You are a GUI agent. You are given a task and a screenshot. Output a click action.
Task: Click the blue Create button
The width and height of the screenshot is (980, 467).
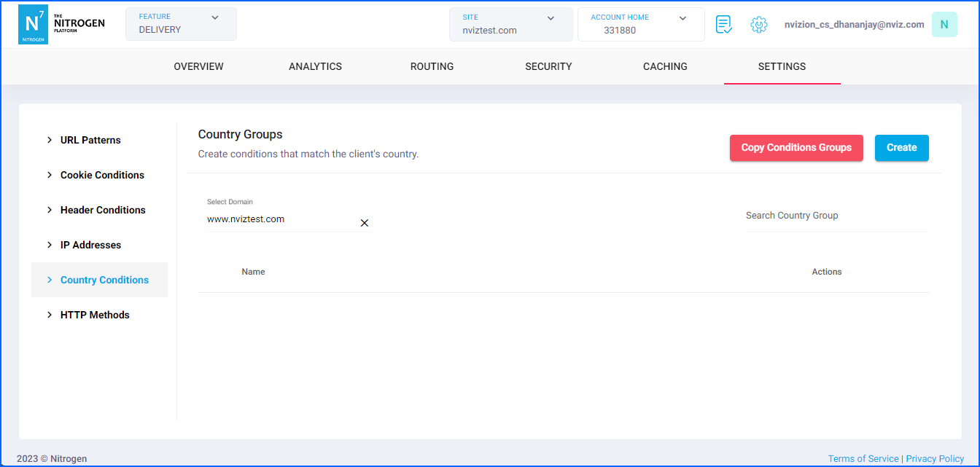point(901,148)
